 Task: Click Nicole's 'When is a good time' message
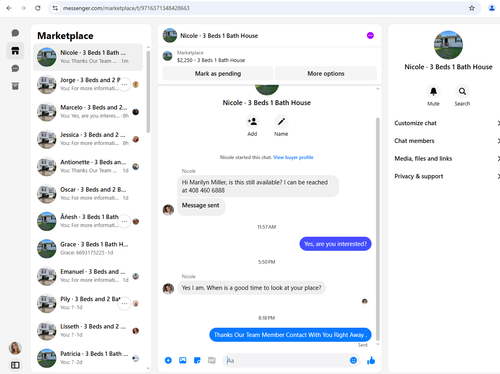click(251, 288)
